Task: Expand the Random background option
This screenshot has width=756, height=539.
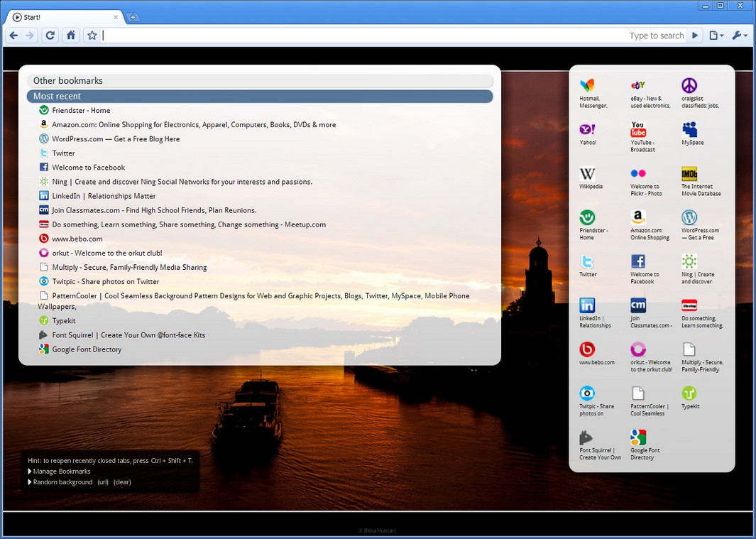Action: tap(62, 482)
